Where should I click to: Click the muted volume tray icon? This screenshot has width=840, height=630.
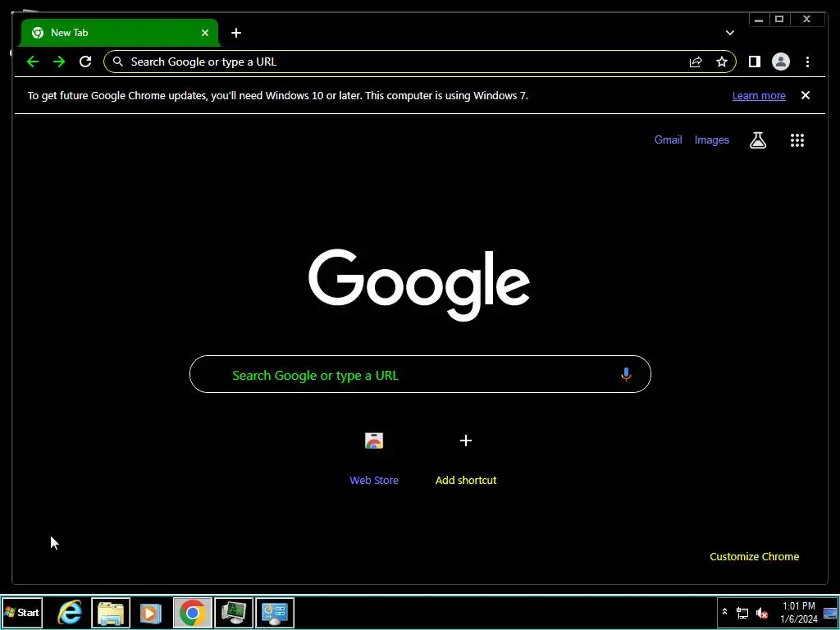tap(761, 613)
